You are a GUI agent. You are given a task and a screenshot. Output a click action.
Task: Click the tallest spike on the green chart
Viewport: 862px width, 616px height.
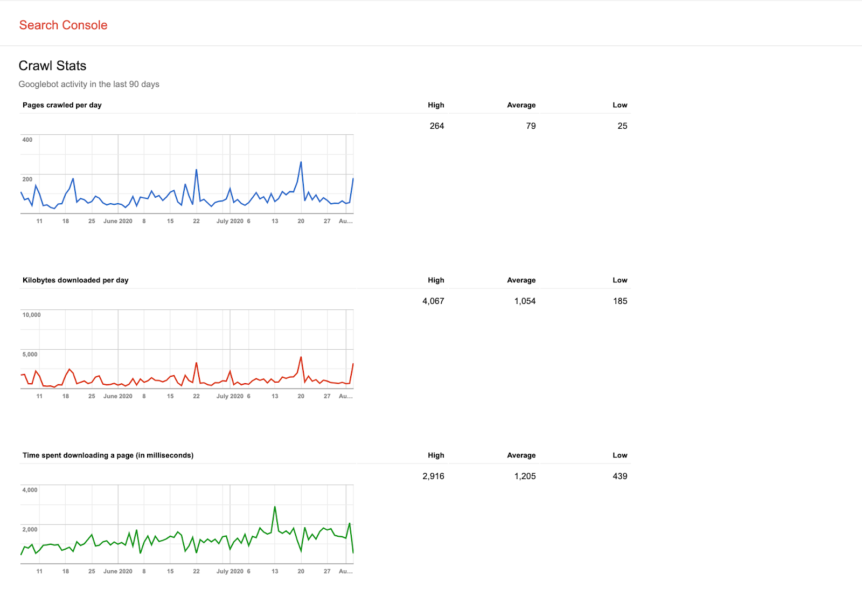pos(275,507)
